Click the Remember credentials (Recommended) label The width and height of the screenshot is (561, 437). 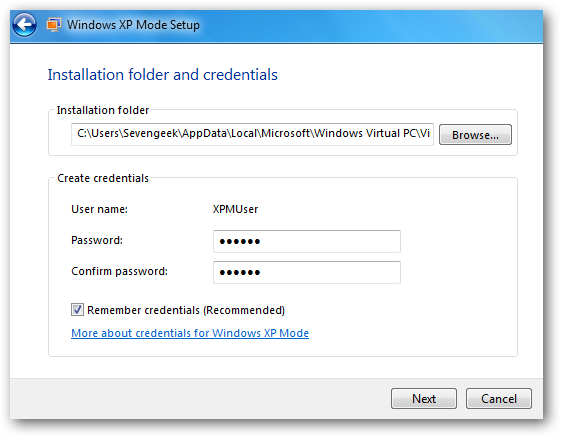(x=186, y=310)
